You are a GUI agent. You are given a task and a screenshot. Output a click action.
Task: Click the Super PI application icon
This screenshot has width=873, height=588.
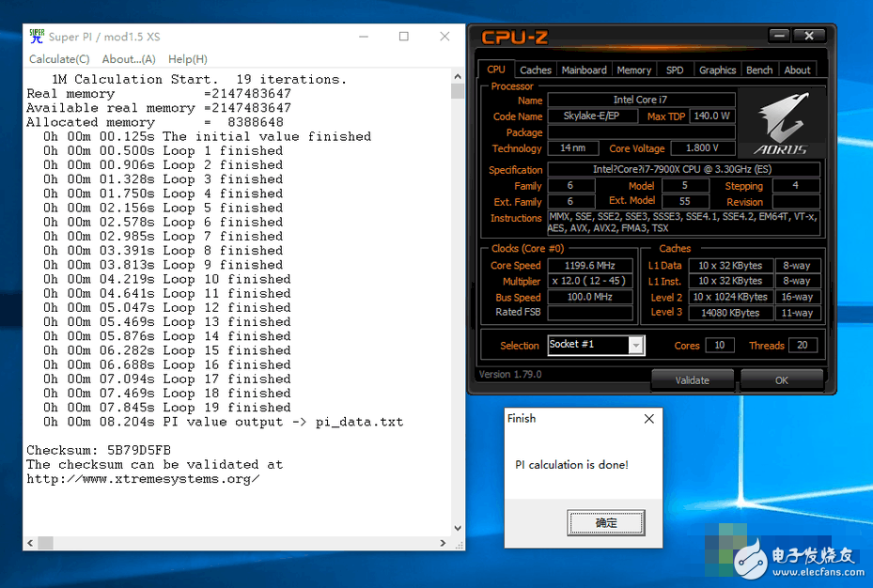point(35,36)
